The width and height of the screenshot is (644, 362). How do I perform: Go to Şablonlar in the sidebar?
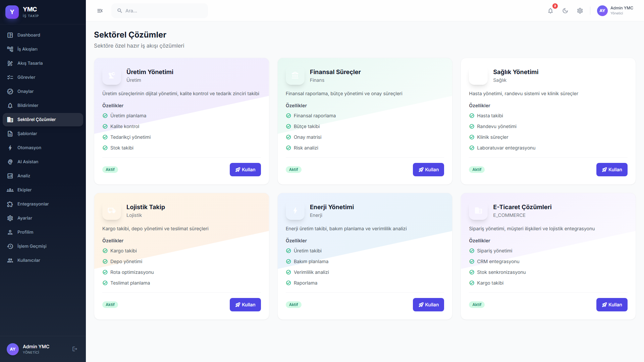(43, 134)
